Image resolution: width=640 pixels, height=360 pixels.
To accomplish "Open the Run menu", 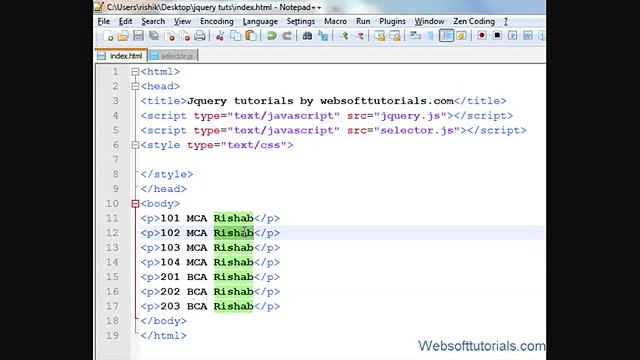I will [363, 21].
